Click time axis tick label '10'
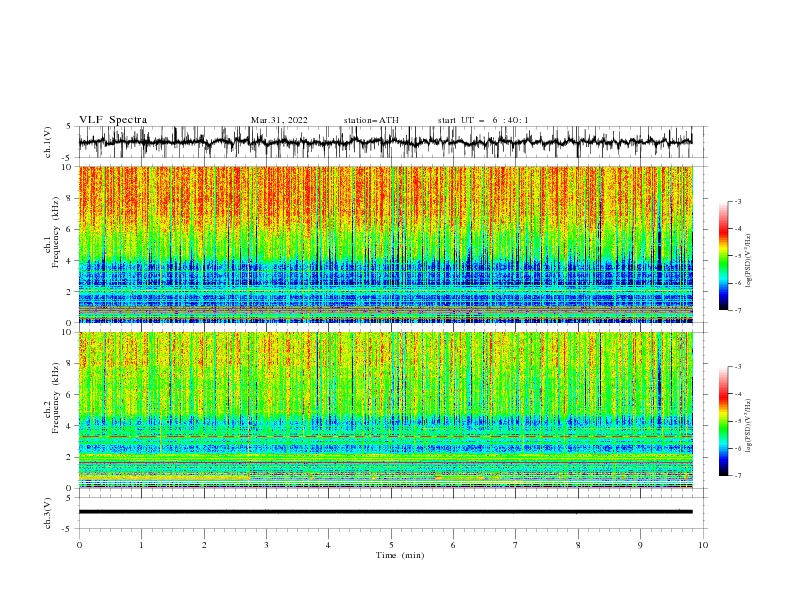792x612 pixels. pyautogui.click(x=703, y=545)
